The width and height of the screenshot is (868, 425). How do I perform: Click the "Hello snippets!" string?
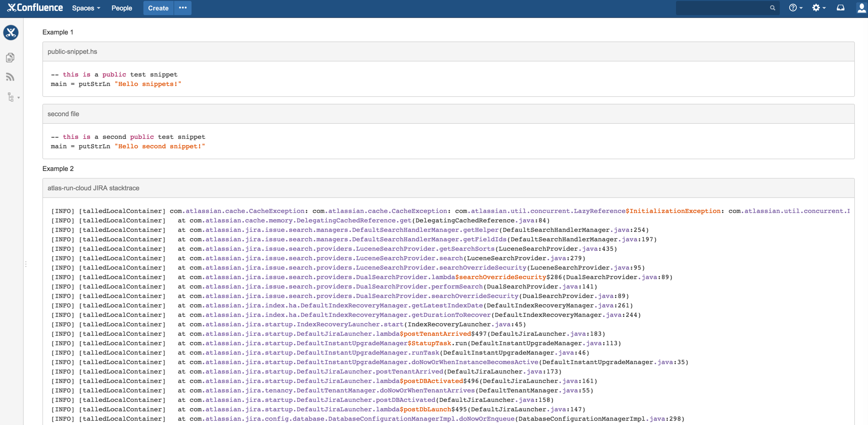148,84
